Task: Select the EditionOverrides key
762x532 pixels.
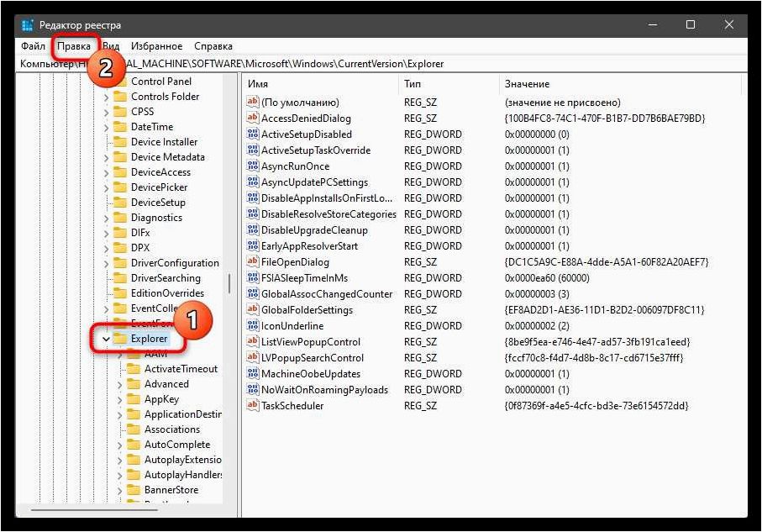Action: tap(167, 292)
